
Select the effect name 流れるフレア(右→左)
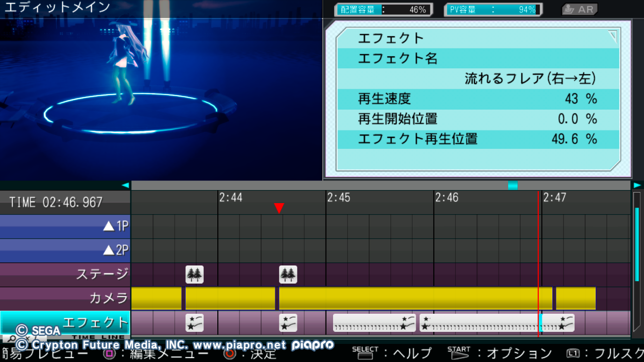(530, 78)
